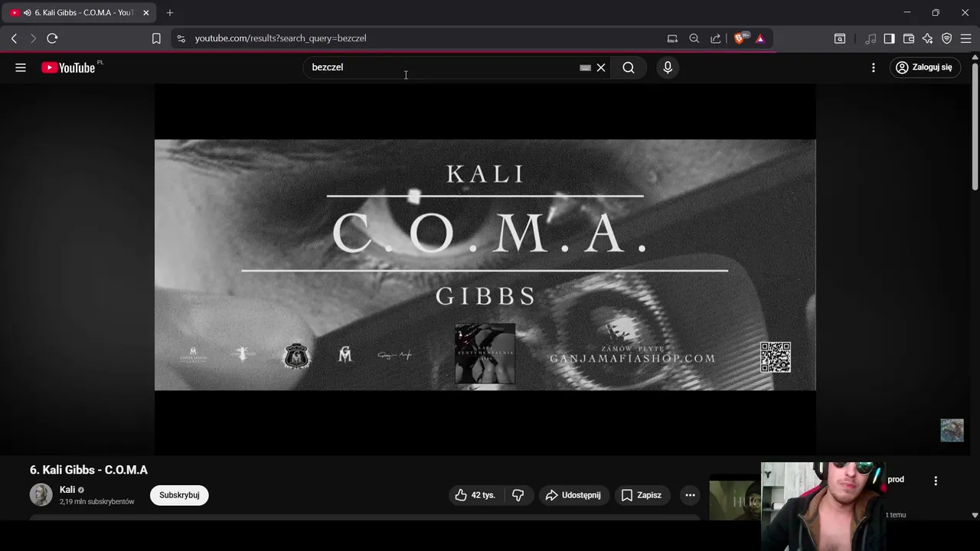Open the media control music note

coord(871,38)
